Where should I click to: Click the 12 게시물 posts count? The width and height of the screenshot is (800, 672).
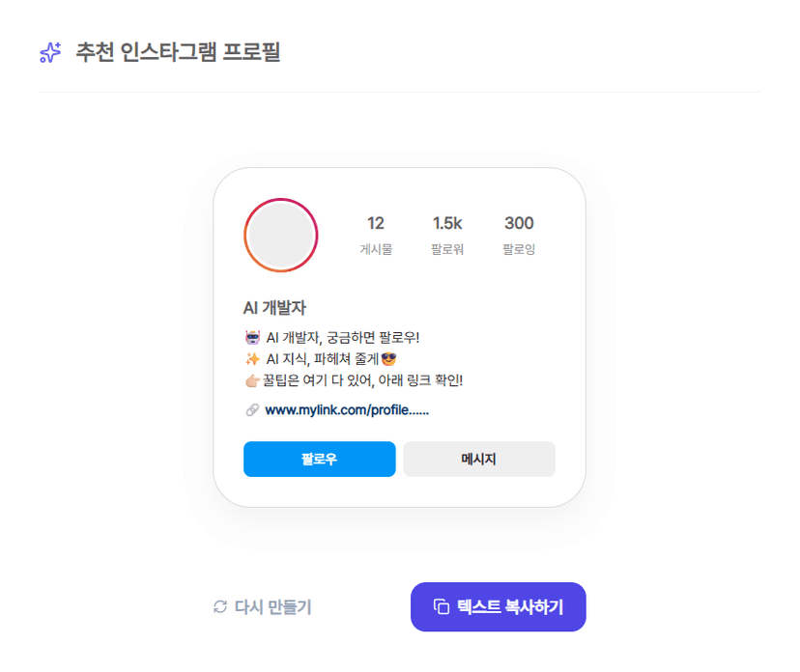[376, 235]
